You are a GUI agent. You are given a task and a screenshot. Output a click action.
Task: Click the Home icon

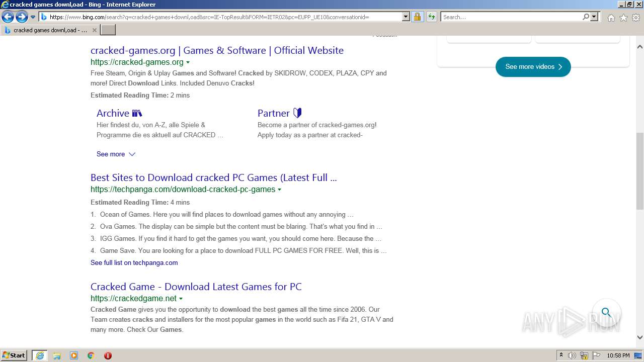(x=611, y=18)
